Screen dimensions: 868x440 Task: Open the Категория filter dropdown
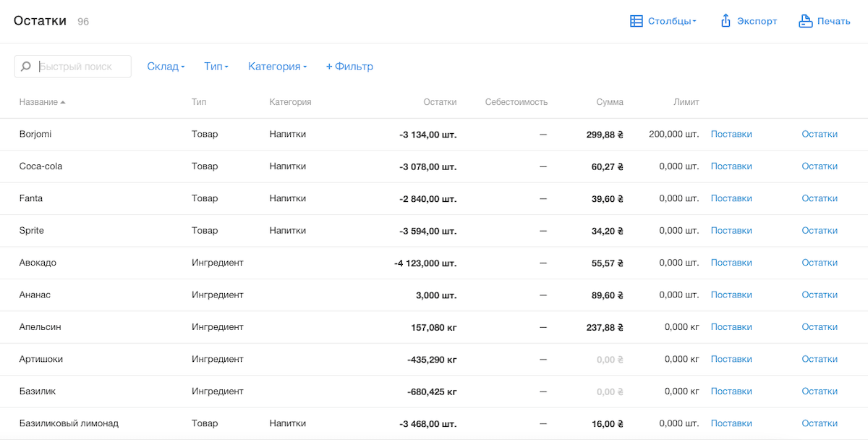277,67
